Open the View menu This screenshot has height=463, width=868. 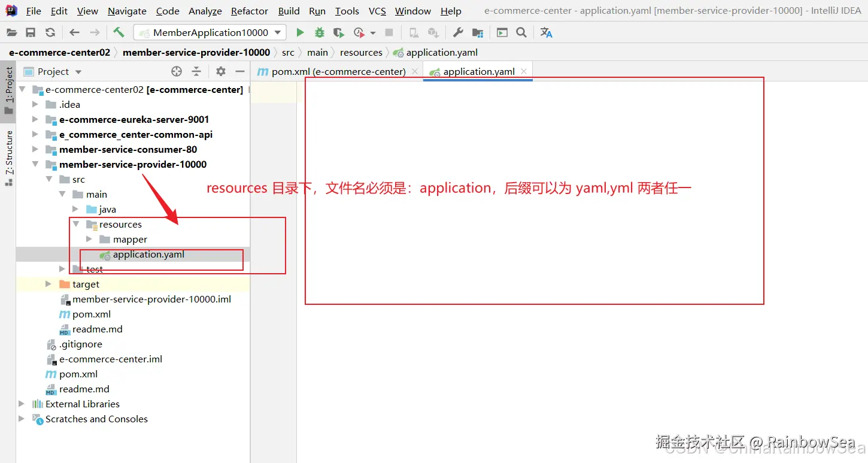click(87, 11)
